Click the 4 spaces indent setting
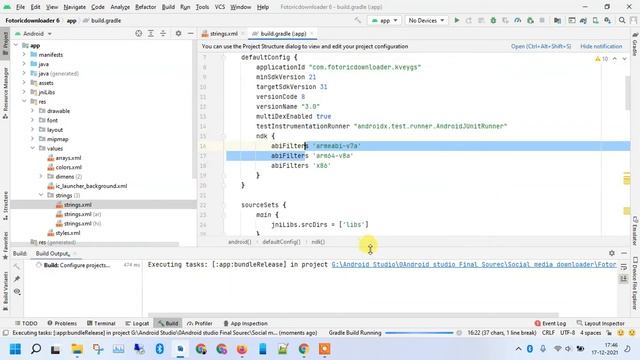Screen dimensions: 640x360 pyautogui.click(x=591, y=333)
